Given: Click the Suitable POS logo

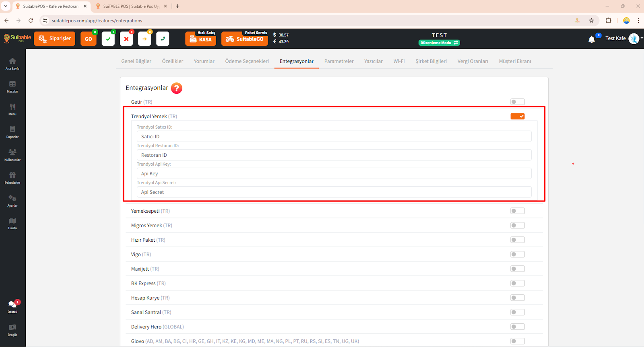Looking at the screenshot, I should tap(17, 38).
